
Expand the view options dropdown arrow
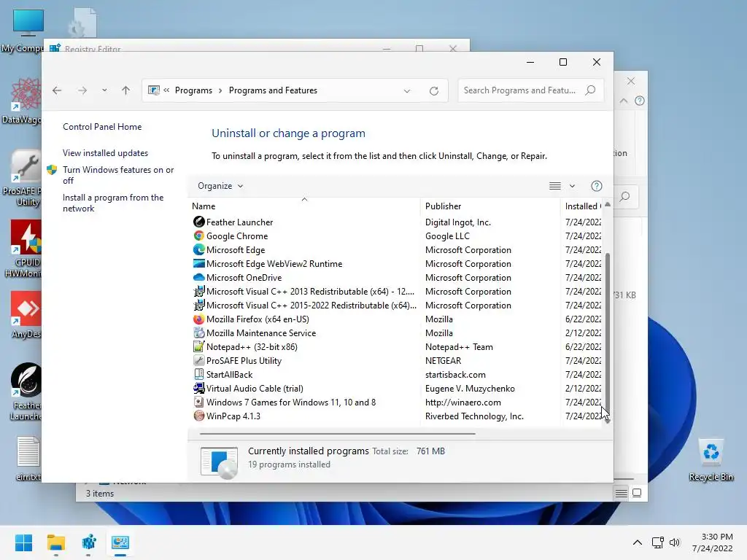click(x=572, y=186)
